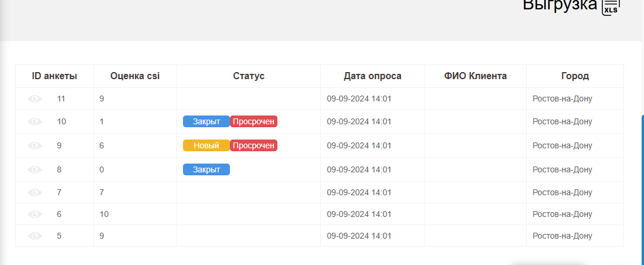This screenshot has height=265, width=644.
Task: Click the eye icon for survey 6
Action: coord(35,214)
